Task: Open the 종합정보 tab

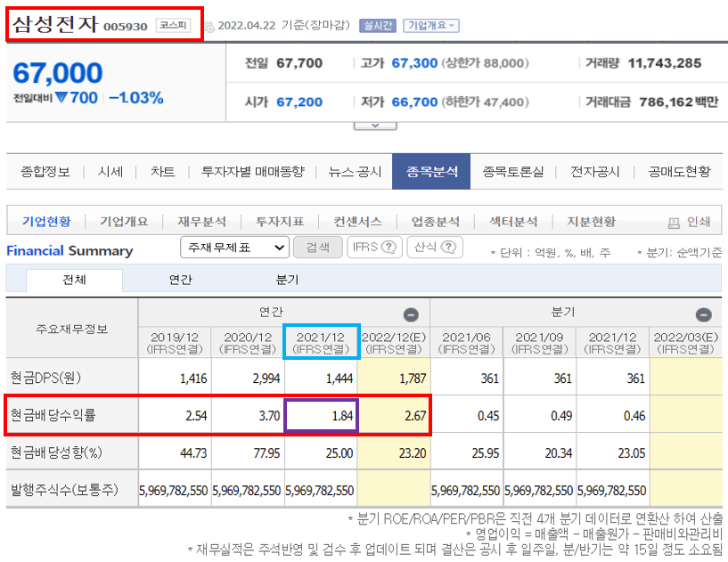Action: tap(45, 172)
